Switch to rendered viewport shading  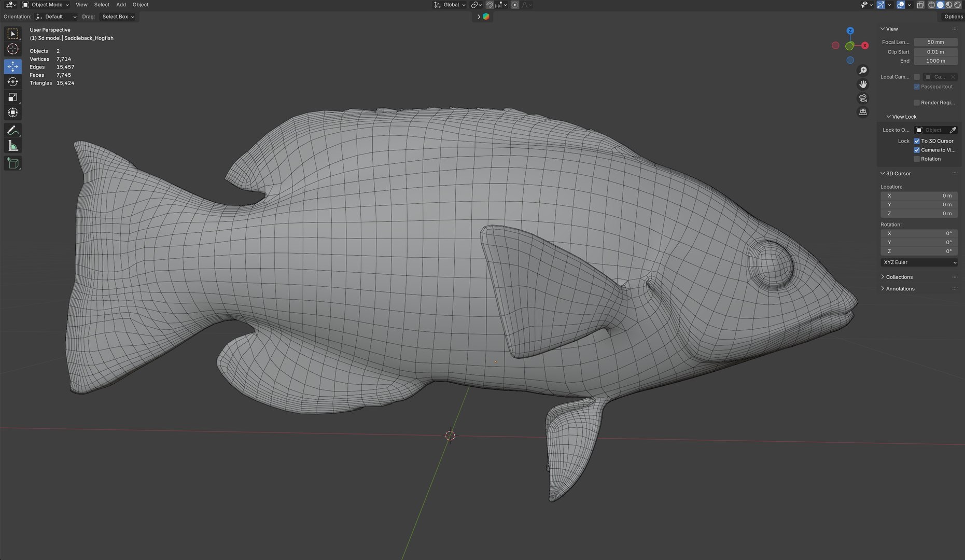[957, 5]
